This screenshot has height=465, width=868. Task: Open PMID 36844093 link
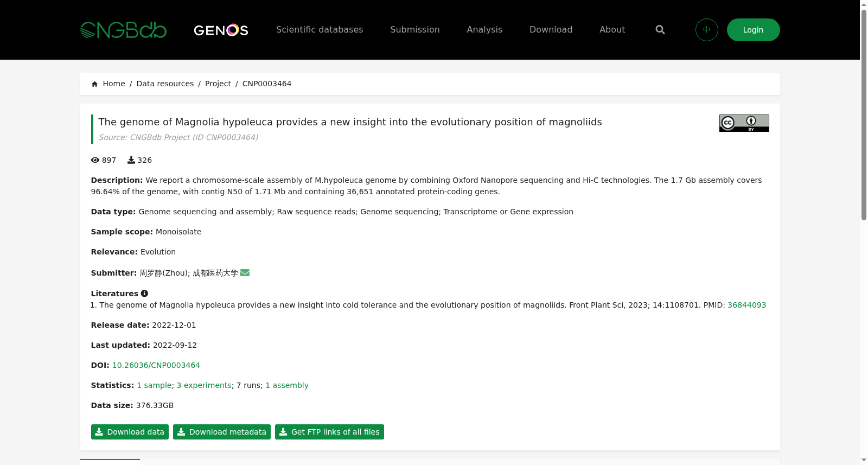click(x=746, y=305)
